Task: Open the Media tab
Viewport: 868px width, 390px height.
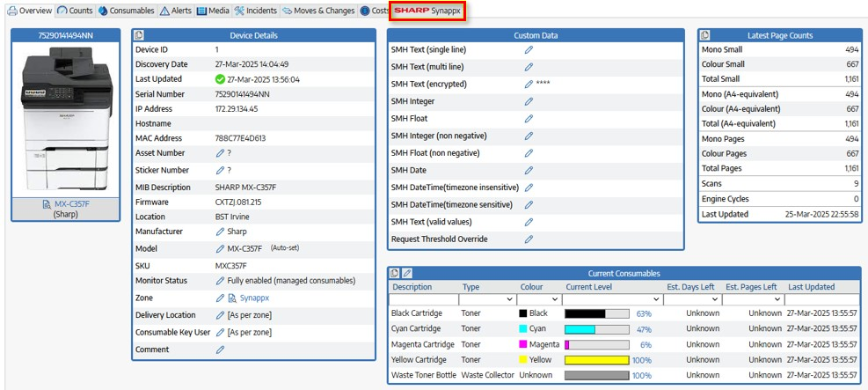Action: tap(213, 11)
